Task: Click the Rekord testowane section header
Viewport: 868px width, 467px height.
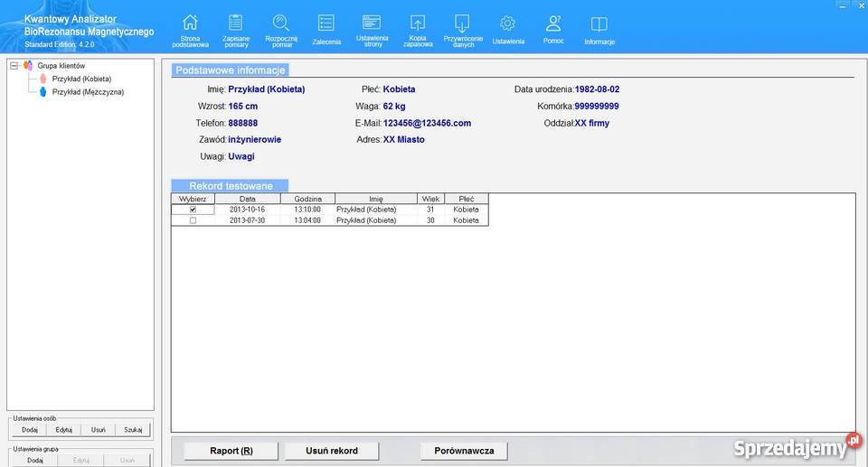Action: pyautogui.click(x=231, y=186)
